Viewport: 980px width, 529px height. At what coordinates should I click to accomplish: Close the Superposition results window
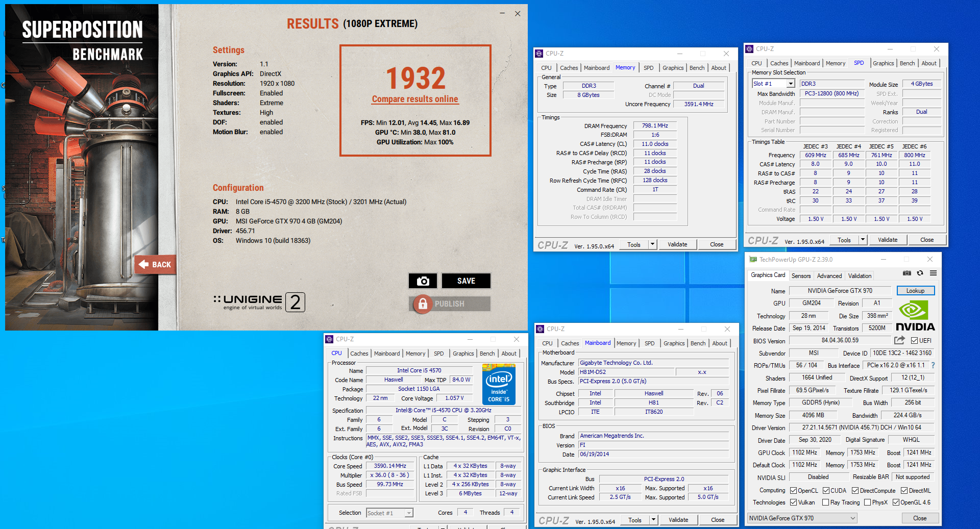(x=518, y=13)
